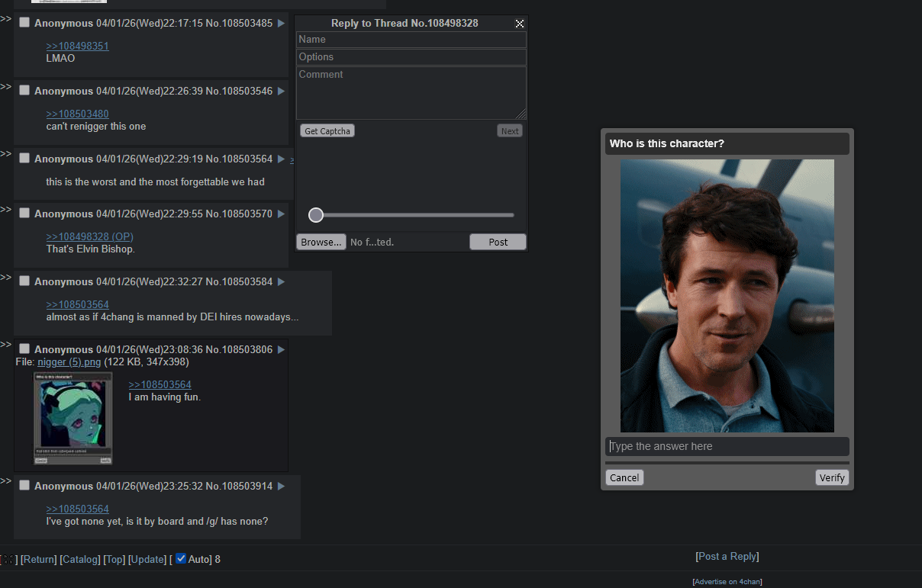
Task: Open the Advertise on 4chan link
Action: (x=727, y=582)
